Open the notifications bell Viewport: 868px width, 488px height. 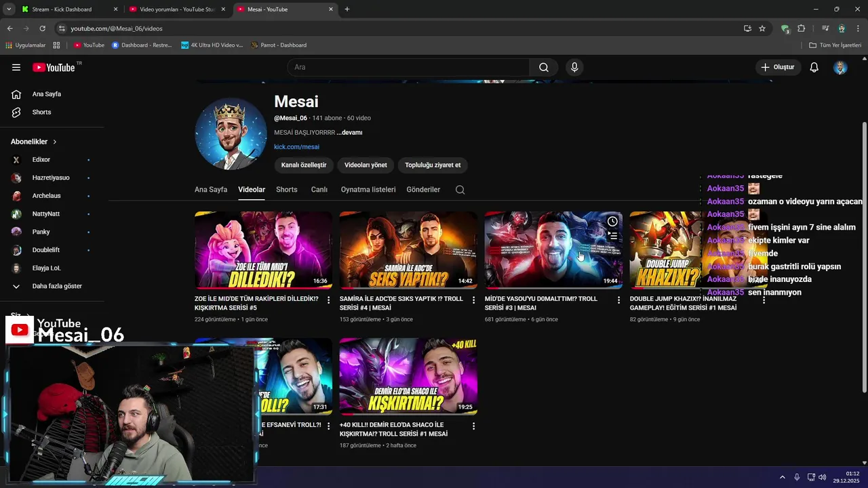(814, 67)
